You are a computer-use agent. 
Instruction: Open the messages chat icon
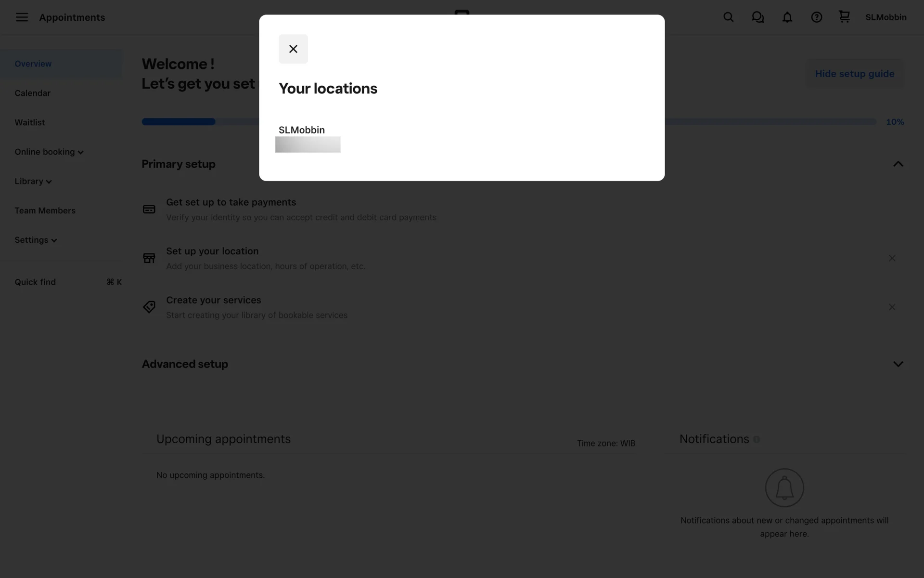pos(757,17)
